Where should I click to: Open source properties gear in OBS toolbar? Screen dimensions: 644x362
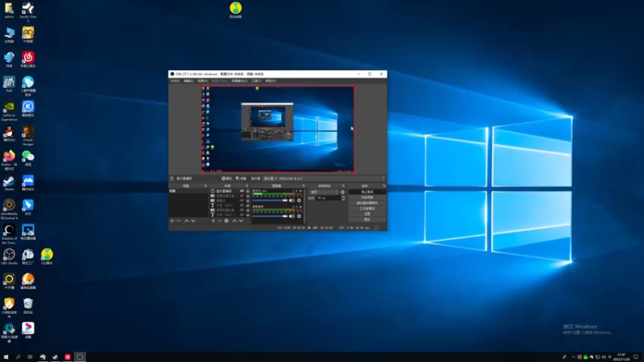click(x=227, y=179)
